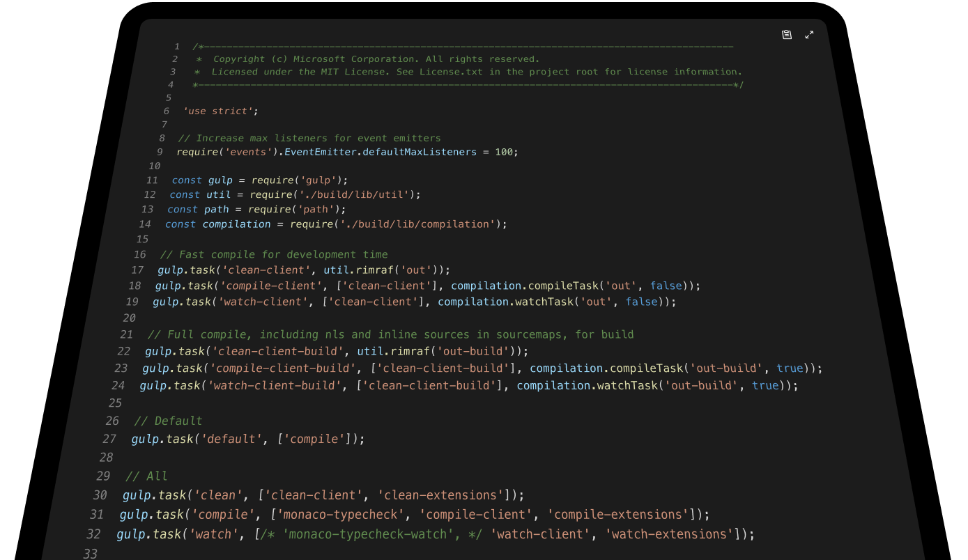Click line number 16 in the gutter
The width and height of the screenshot is (968, 560).
(x=140, y=255)
